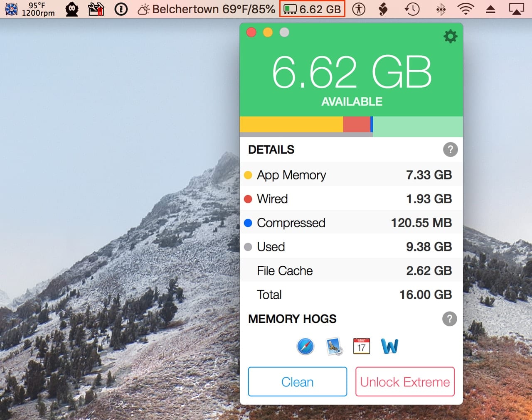Image resolution: width=532 pixels, height=420 pixels.
Task: Click the Clean button
Action: (x=297, y=382)
